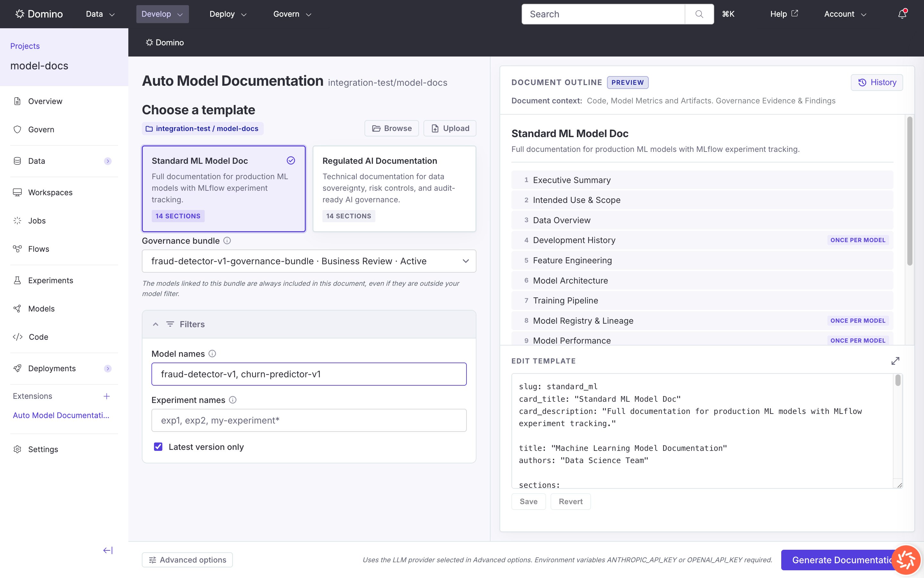Collapse the Filters section chevron
Viewport: 924px width, 578px height.
(155, 324)
